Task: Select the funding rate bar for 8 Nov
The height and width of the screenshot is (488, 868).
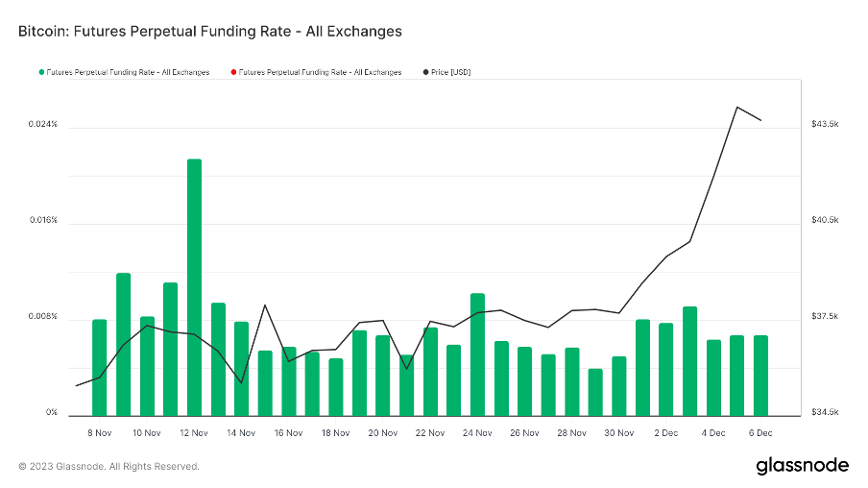Action: pyautogui.click(x=100, y=367)
